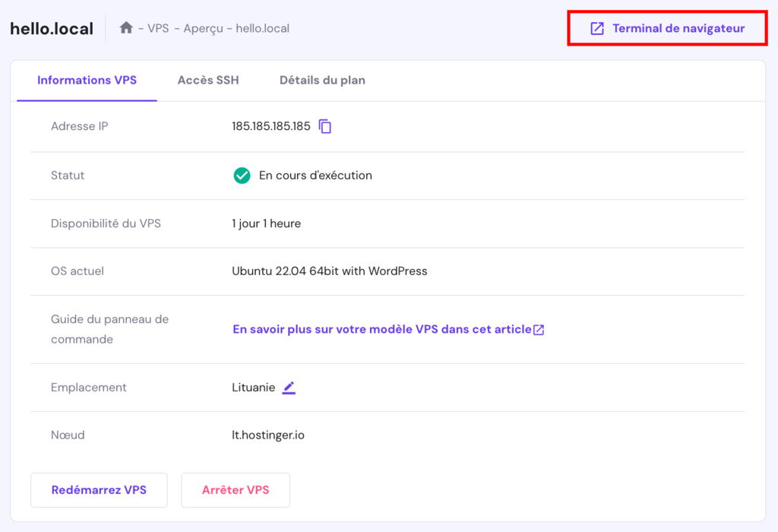Screen dimensions: 778x532
Task: Click the hello.local page title
Action: point(51,27)
